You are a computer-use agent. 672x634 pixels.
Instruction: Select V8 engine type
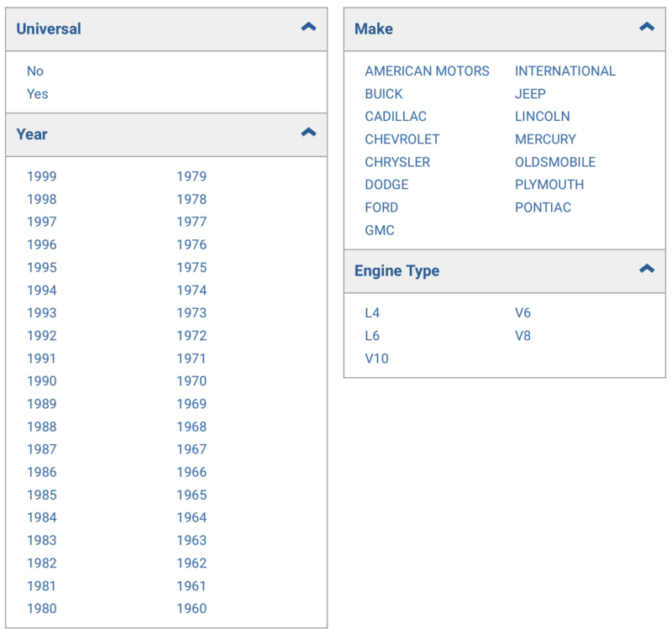coord(522,335)
